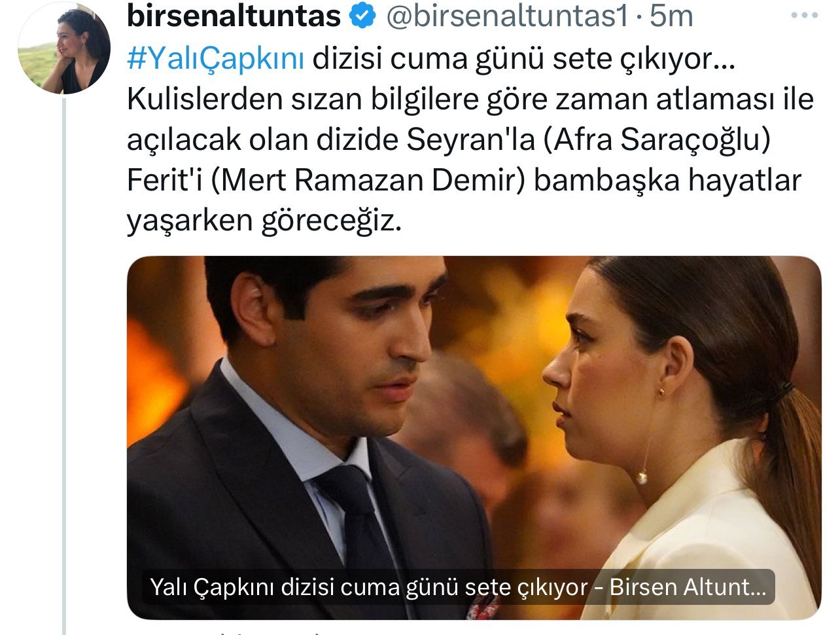Screen dimensions: 840x635
Task: Open the link card caption Yalı Çapkını dizisi
Action: pyautogui.click(x=458, y=587)
